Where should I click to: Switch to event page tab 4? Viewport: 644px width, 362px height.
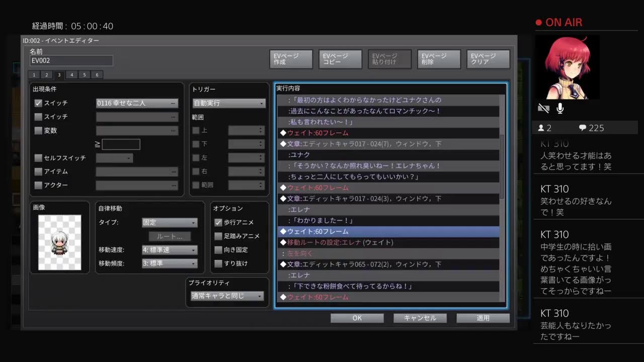coord(71,75)
